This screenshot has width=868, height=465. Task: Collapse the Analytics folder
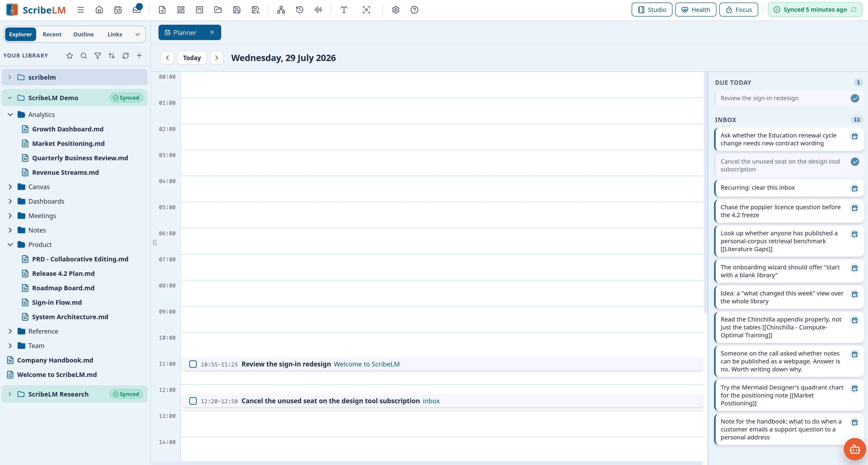click(10, 114)
